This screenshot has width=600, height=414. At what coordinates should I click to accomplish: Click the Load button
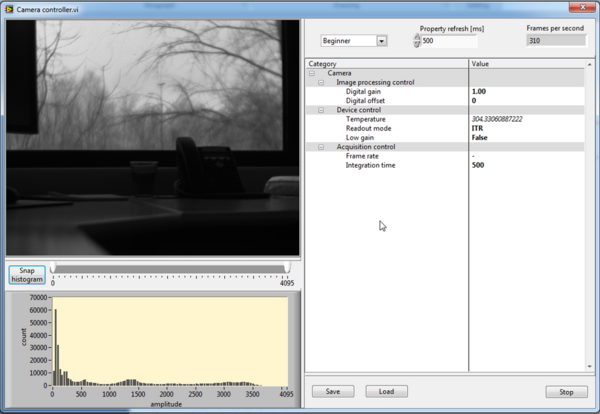(386, 391)
